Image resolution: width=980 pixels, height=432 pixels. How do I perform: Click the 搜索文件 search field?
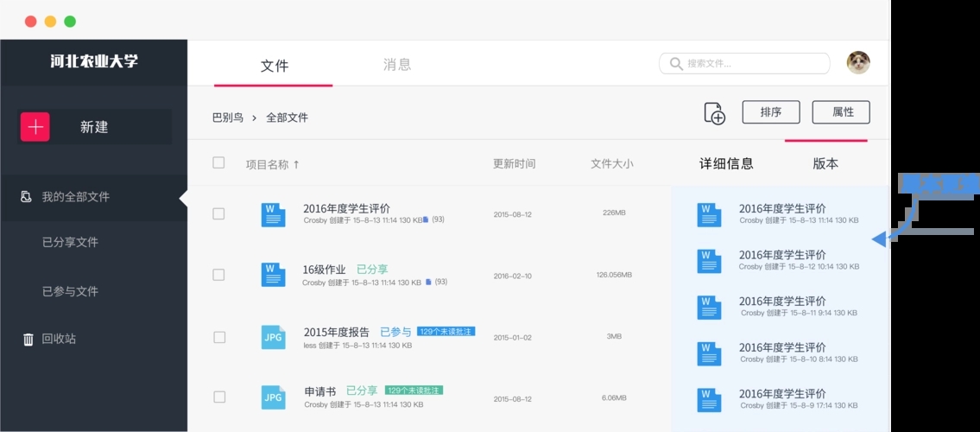[x=744, y=63]
